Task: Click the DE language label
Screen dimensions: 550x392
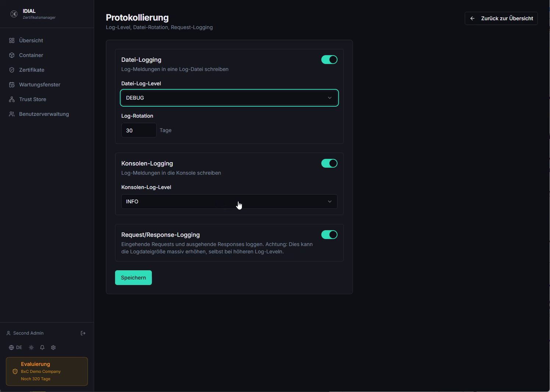Action: coord(19,348)
